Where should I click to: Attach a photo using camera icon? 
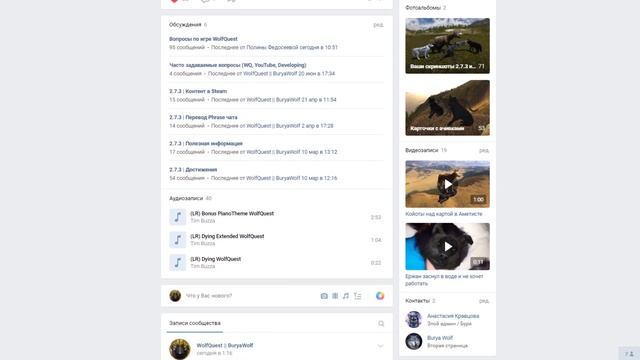(x=324, y=296)
